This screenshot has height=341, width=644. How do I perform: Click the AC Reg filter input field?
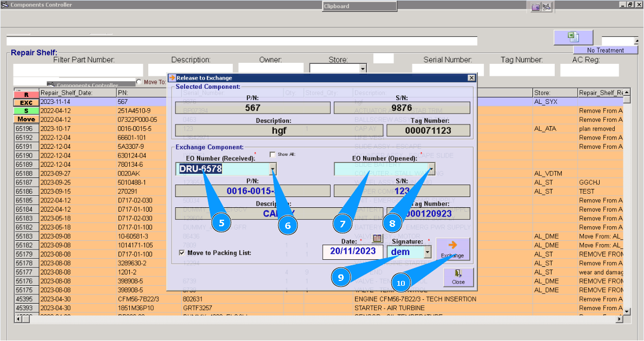[589, 70]
